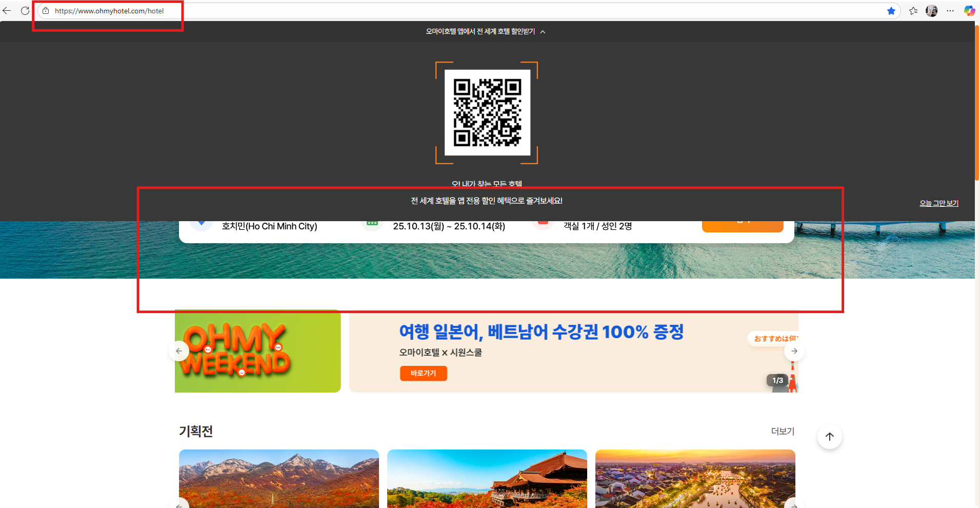980x508 pixels.
Task: View site information via the lock icon
Action: (46, 11)
